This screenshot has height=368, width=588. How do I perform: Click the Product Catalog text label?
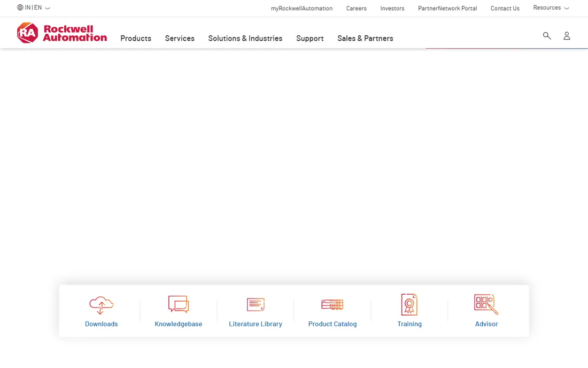(x=332, y=324)
